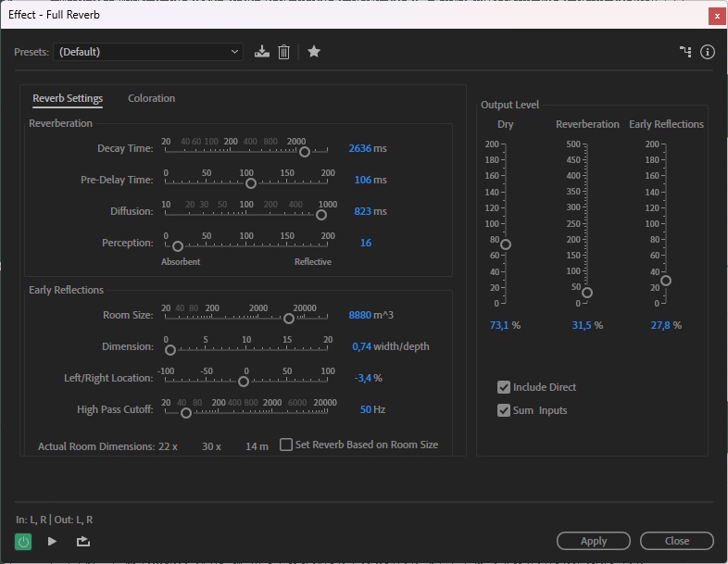Click the Close button at bottom right

click(676, 541)
